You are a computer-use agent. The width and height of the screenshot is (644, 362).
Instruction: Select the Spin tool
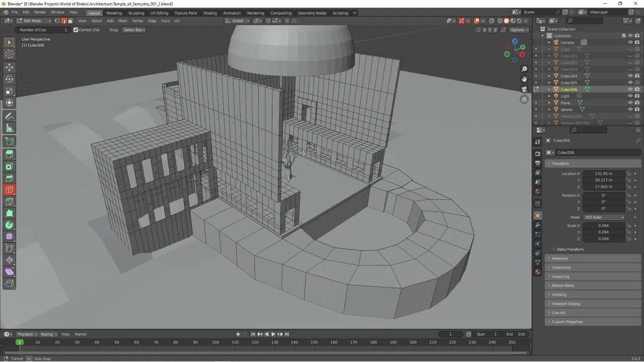10,225
